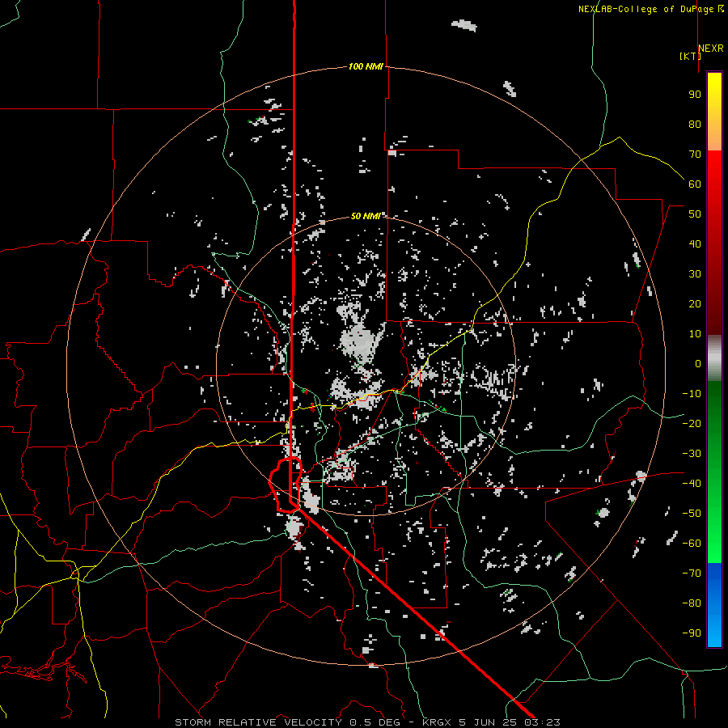Click the -70 value on velocity scale
728x728 pixels.
(692, 574)
